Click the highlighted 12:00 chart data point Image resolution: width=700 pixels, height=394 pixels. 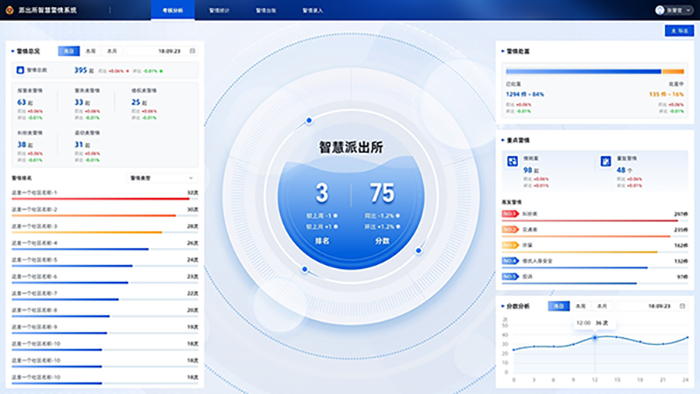coord(595,338)
